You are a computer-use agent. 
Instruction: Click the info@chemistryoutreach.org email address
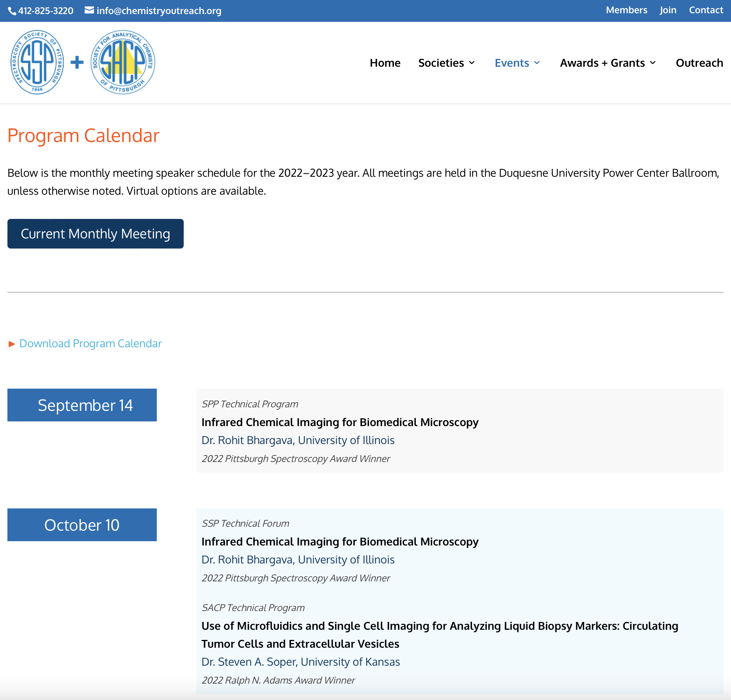point(159,11)
